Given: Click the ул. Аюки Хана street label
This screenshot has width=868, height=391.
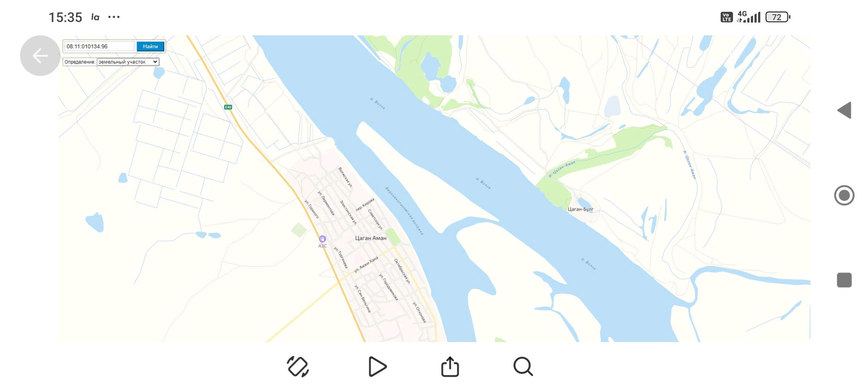Looking at the screenshot, I should pyautogui.click(x=366, y=264).
